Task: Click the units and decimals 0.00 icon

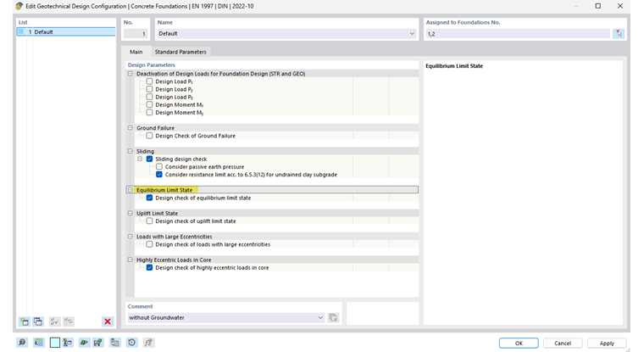Action: (x=39, y=343)
